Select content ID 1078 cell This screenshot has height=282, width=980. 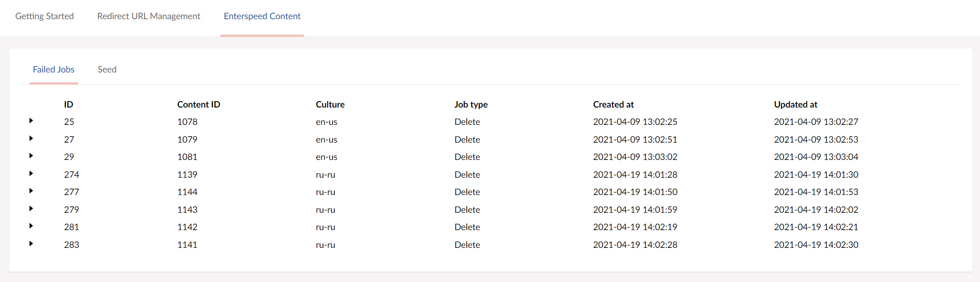[x=187, y=122]
